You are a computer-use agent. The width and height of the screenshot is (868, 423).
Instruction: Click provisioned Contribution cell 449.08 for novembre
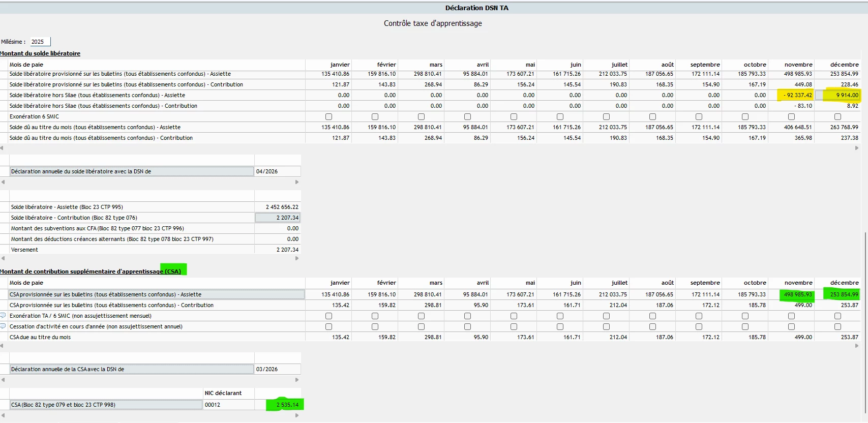point(792,84)
